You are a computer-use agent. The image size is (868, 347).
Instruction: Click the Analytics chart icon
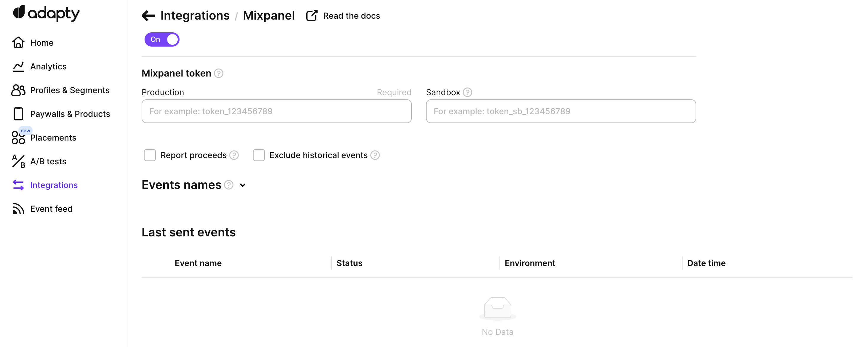click(x=18, y=66)
